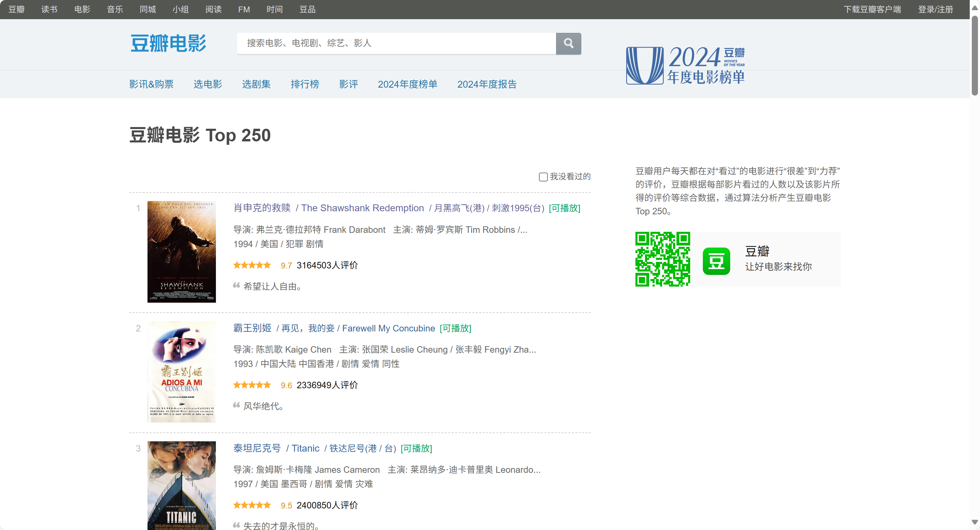This screenshot has height=530, width=980.
Task: Open 读书 in the top bar
Action: pos(50,10)
